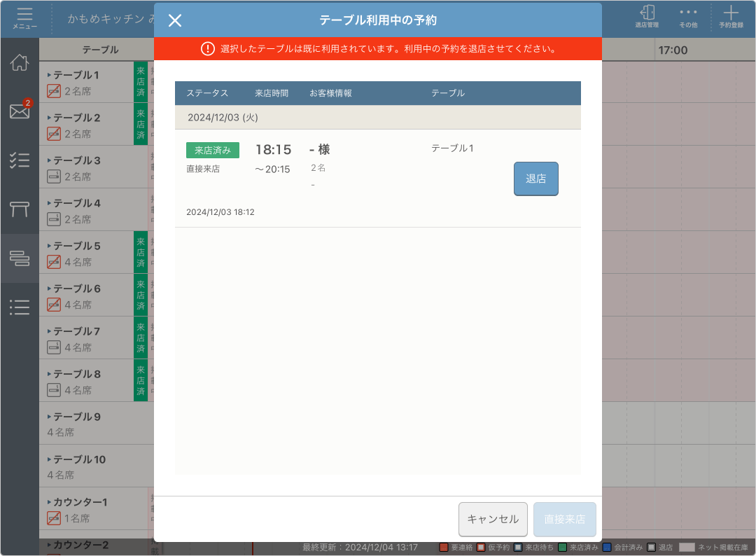The image size is (756, 556).
Task: Click the 18:15 arrival time
Action: 274,150
